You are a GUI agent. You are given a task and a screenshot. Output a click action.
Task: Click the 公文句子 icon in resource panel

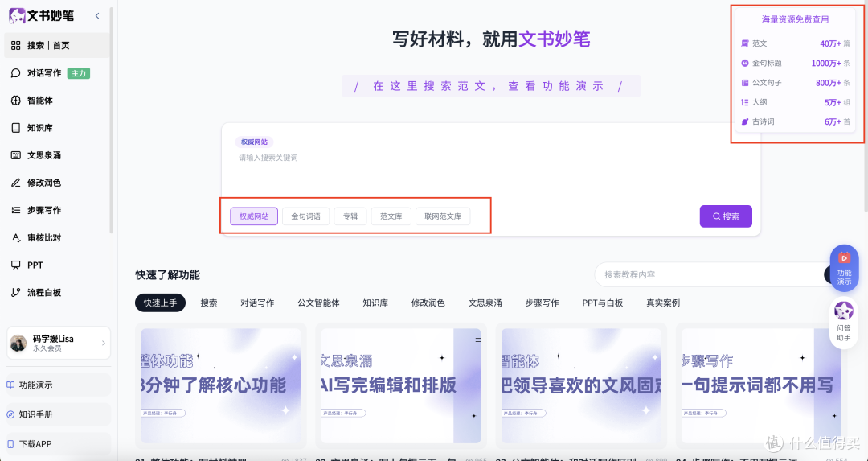pyautogui.click(x=745, y=83)
